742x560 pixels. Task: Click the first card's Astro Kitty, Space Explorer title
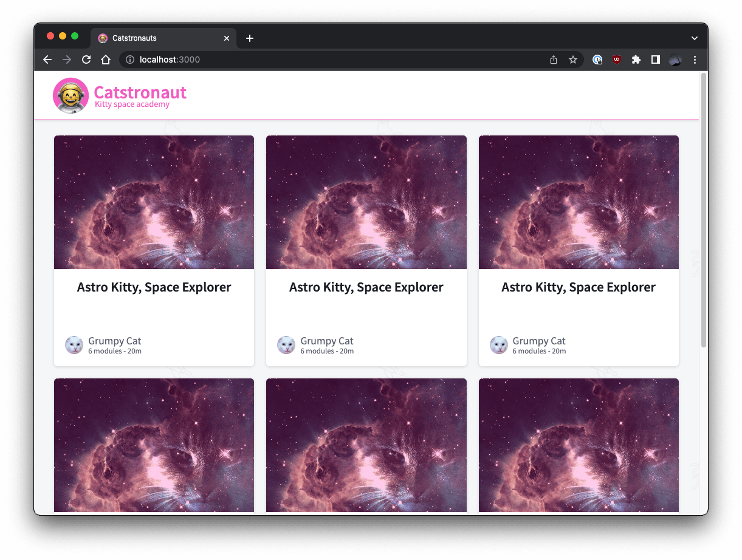(154, 287)
